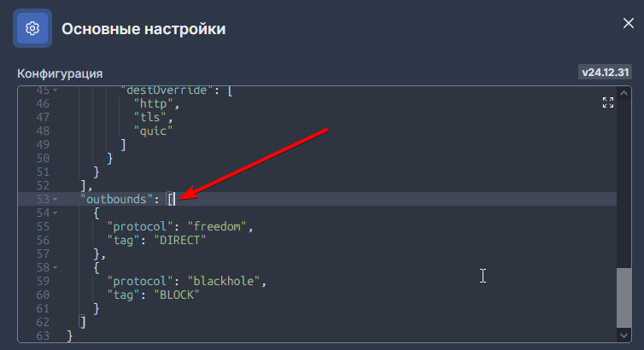Click line number 63 in the gutter
Image resolution: width=644 pixels, height=350 pixels.
(44, 335)
